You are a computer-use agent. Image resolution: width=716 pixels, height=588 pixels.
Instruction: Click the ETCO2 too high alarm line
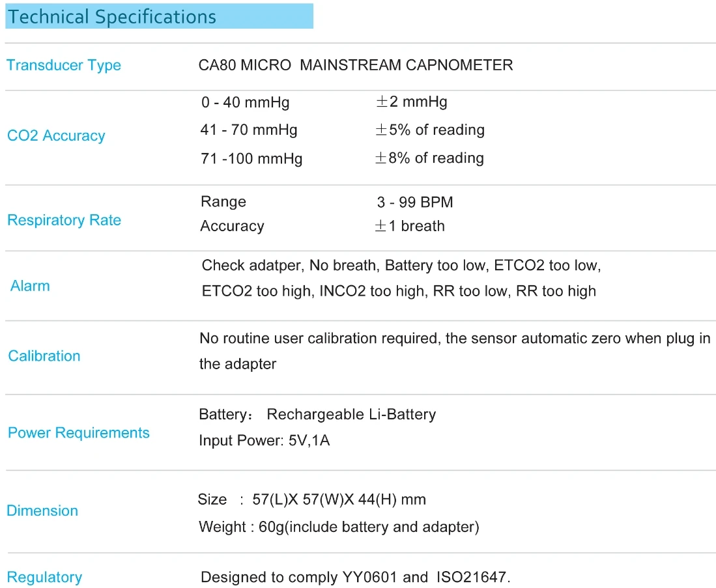[399, 291]
